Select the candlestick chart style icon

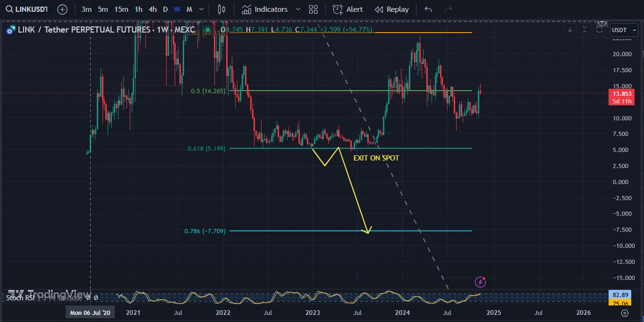tap(221, 9)
